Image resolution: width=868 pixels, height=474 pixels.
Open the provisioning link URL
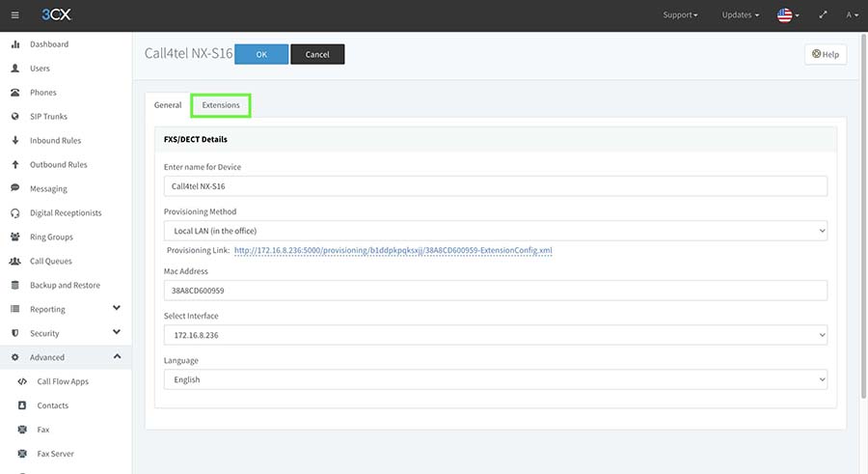pyautogui.click(x=393, y=251)
